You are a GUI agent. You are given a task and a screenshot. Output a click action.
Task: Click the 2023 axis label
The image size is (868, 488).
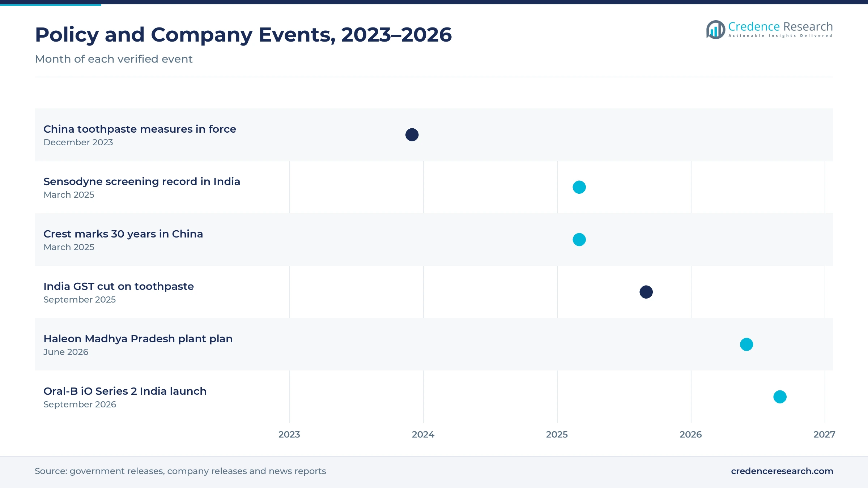(289, 435)
